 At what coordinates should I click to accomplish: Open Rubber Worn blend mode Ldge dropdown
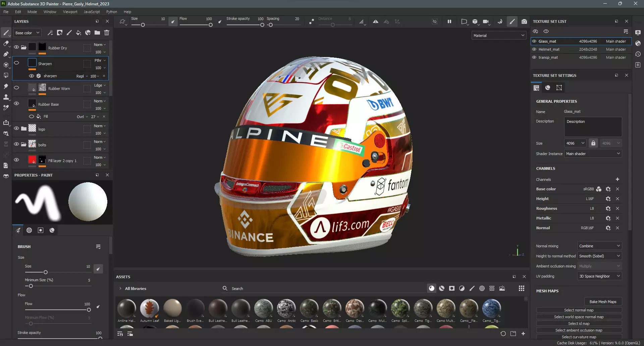click(100, 85)
